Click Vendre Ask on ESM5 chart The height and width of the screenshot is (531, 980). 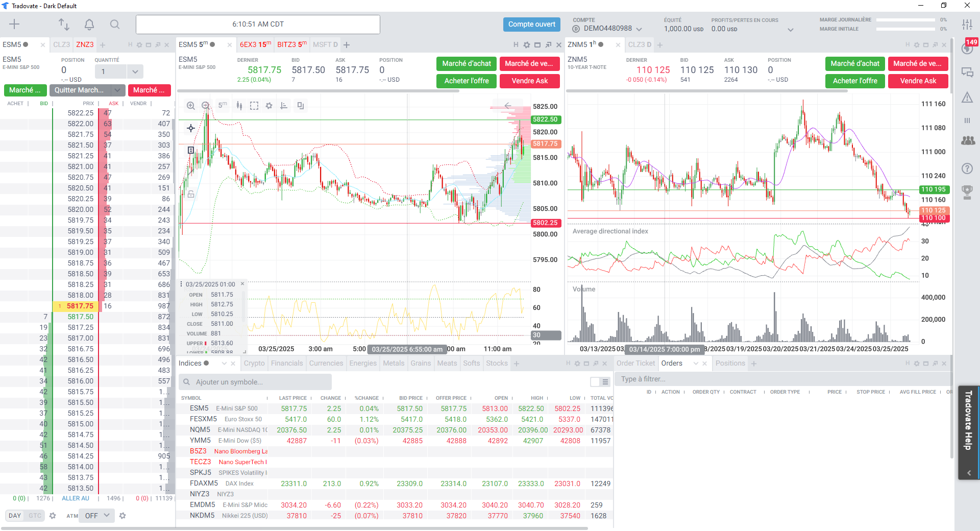coord(530,81)
